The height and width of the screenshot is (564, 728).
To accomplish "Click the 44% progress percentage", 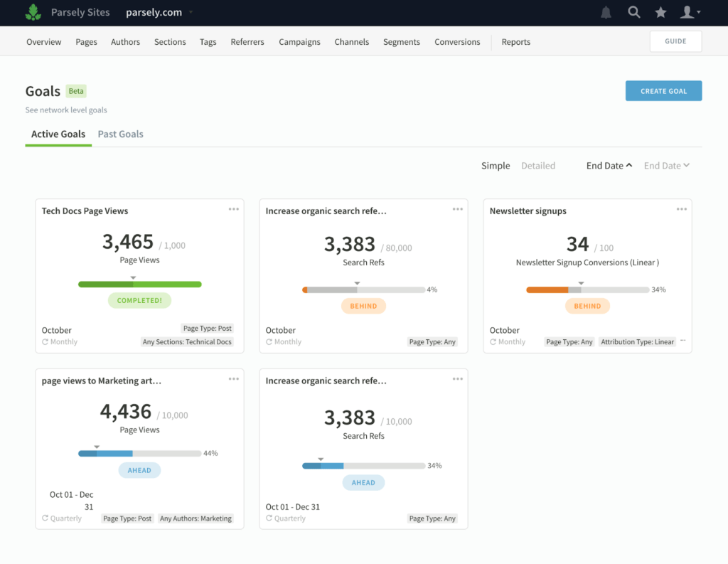I will [210, 453].
